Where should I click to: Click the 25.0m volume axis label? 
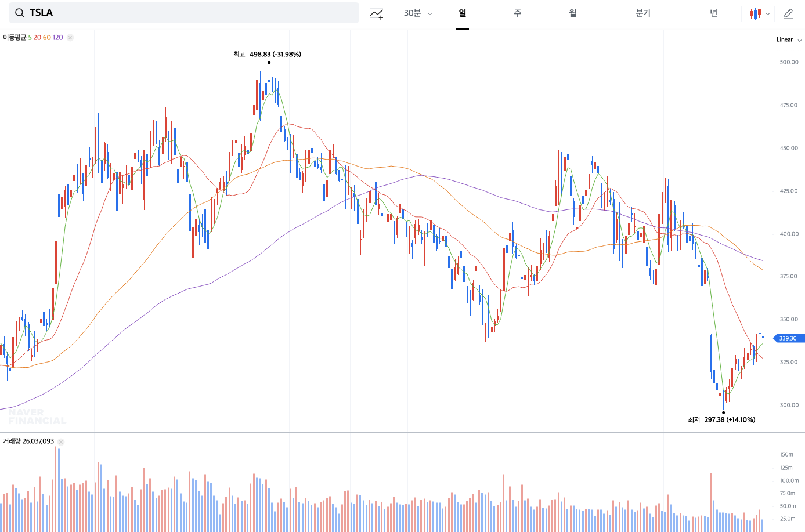[788, 519]
